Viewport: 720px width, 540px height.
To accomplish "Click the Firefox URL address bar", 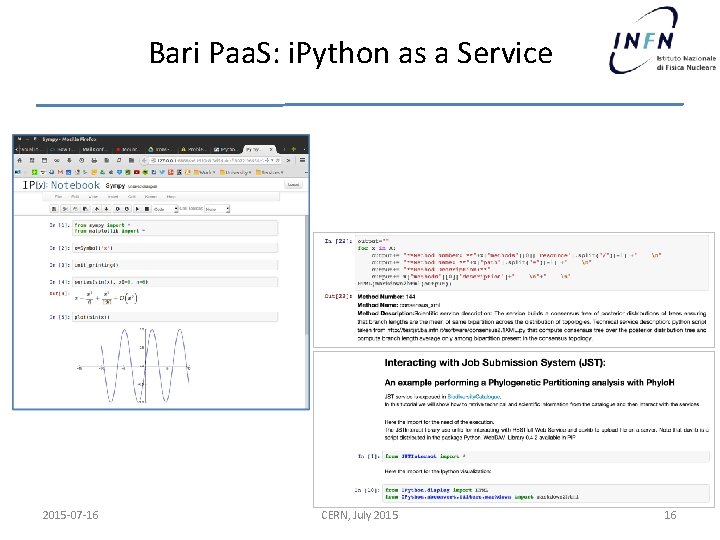I will click(215, 160).
